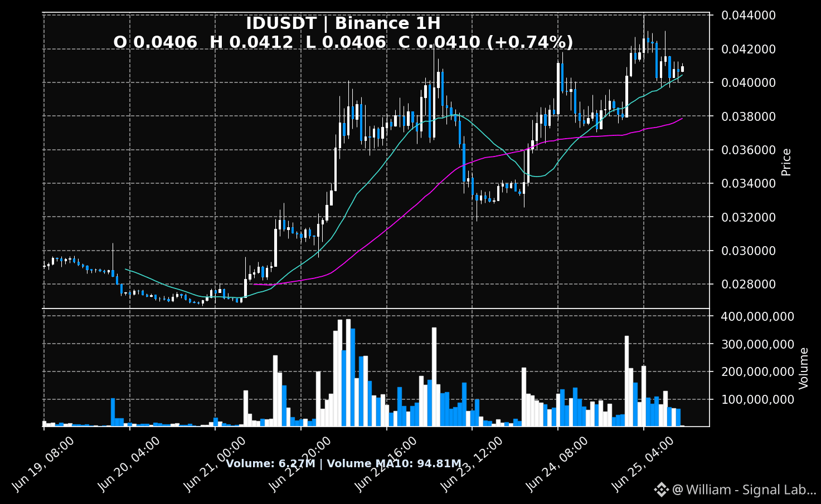Click the "Jun 25, 04:00" time label
This screenshot has height=504, width=821.
click(x=643, y=464)
